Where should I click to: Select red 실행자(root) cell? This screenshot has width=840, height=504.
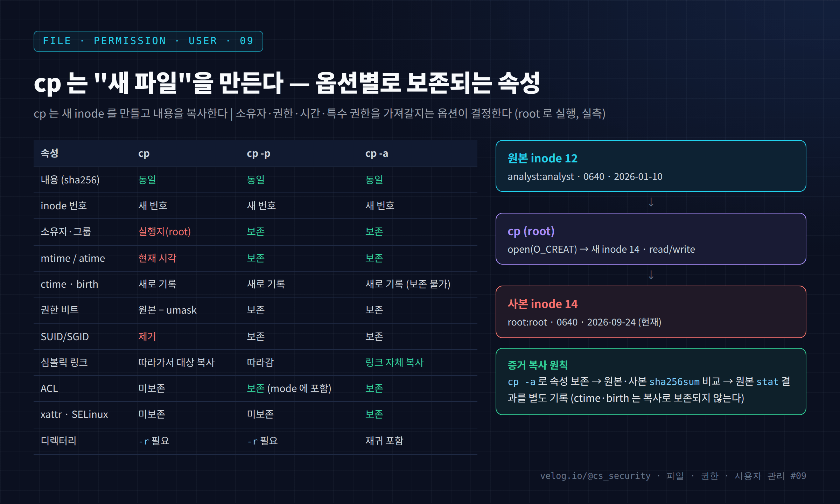pos(164,232)
